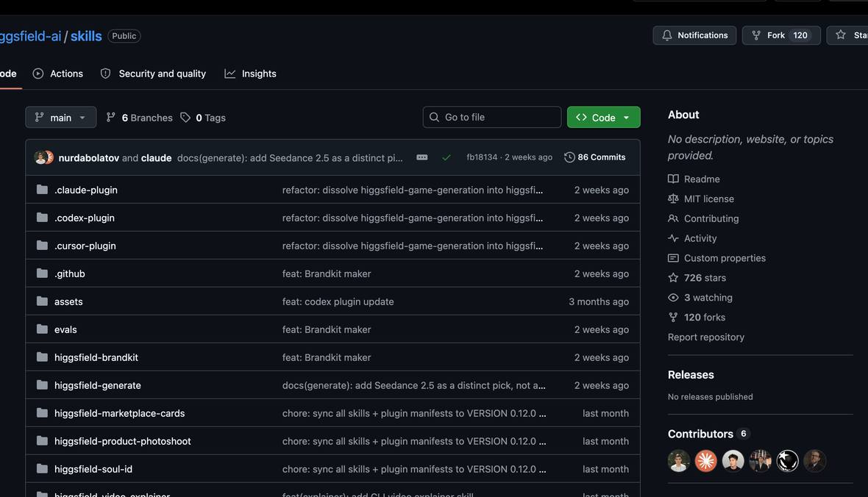Open the Contributors heading link
This screenshot has height=497, width=868.
(x=708, y=434)
